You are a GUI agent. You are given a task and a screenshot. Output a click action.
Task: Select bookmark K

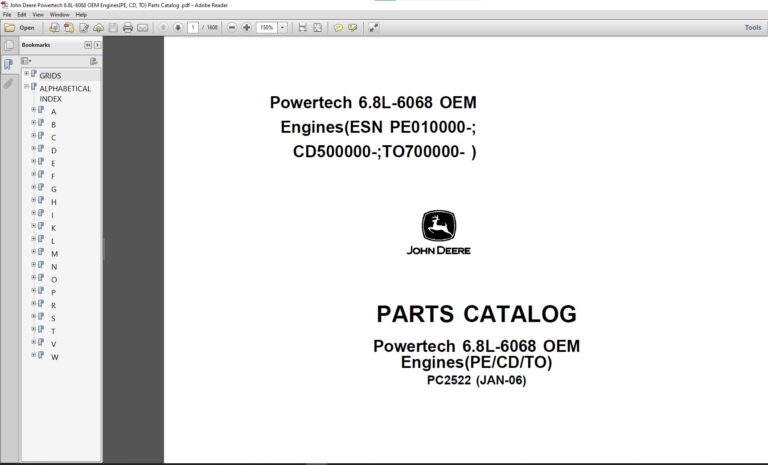53,228
